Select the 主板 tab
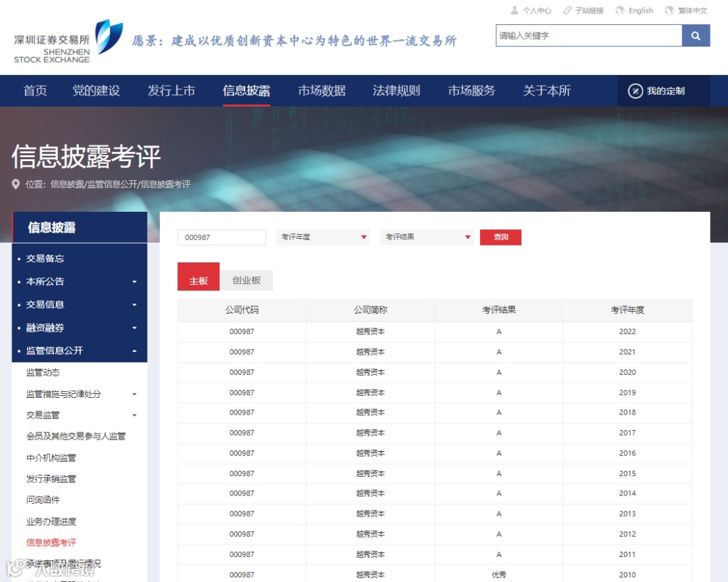Viewport: 728px width, 582px height. pos(198,277)
